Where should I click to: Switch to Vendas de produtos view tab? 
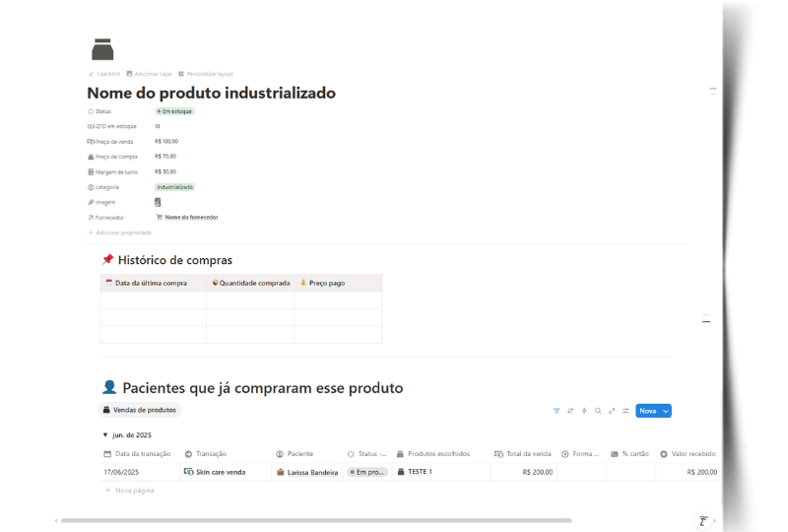coord(139,410)
